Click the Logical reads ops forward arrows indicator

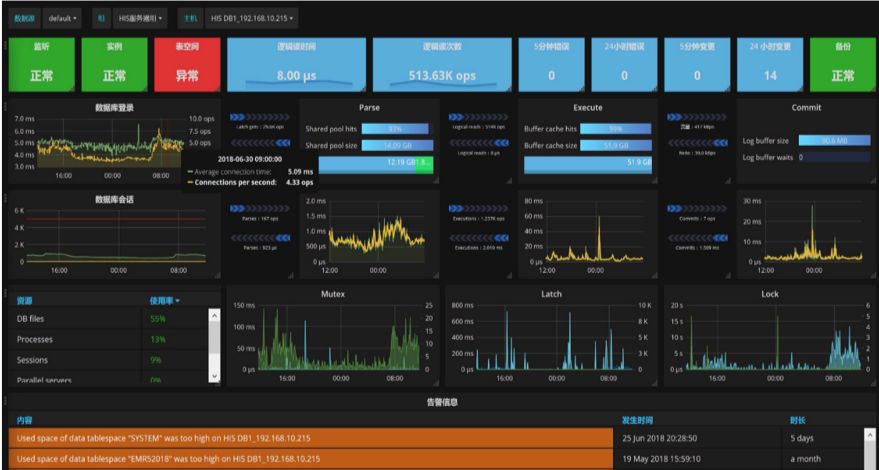tap(478, 117)
